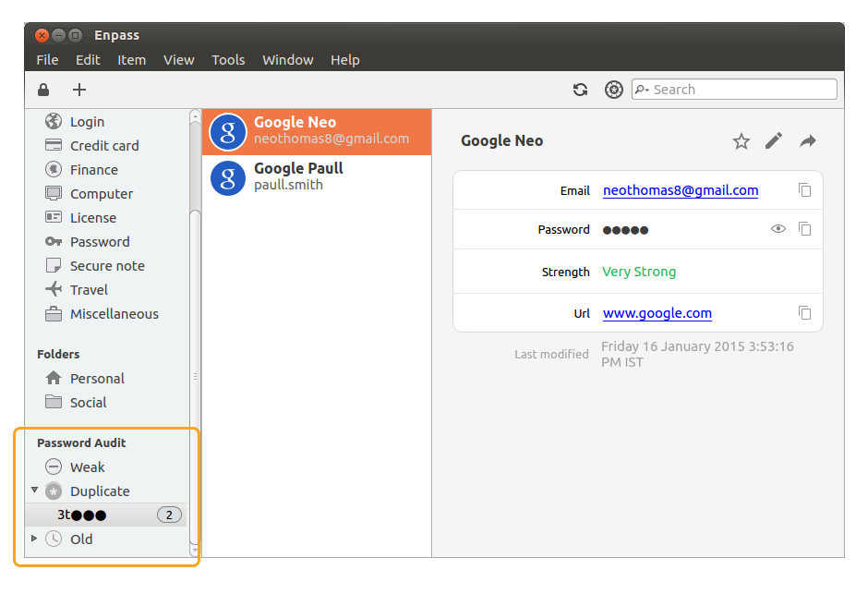Image resolution: width=868 pixels, height=606 pixels.
Task: Select the Secure note category
Action: tap(108, 266)
